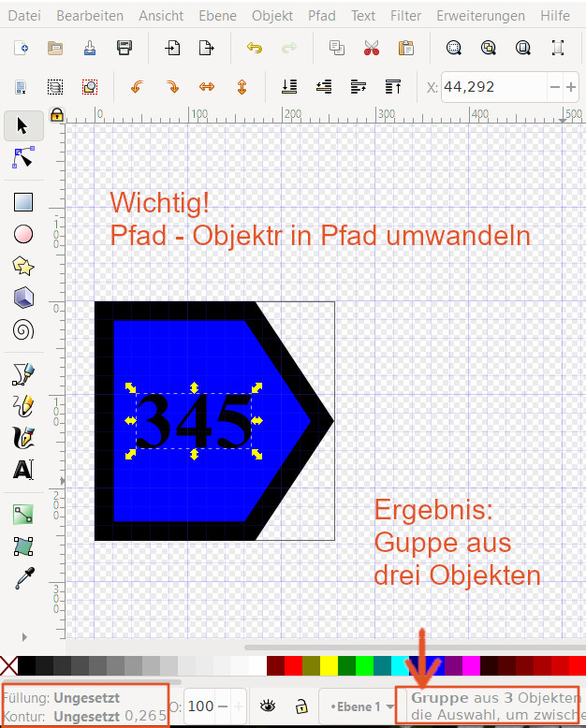Select the rectangle tool
The image size is (586, 728).
click(23, 202)
